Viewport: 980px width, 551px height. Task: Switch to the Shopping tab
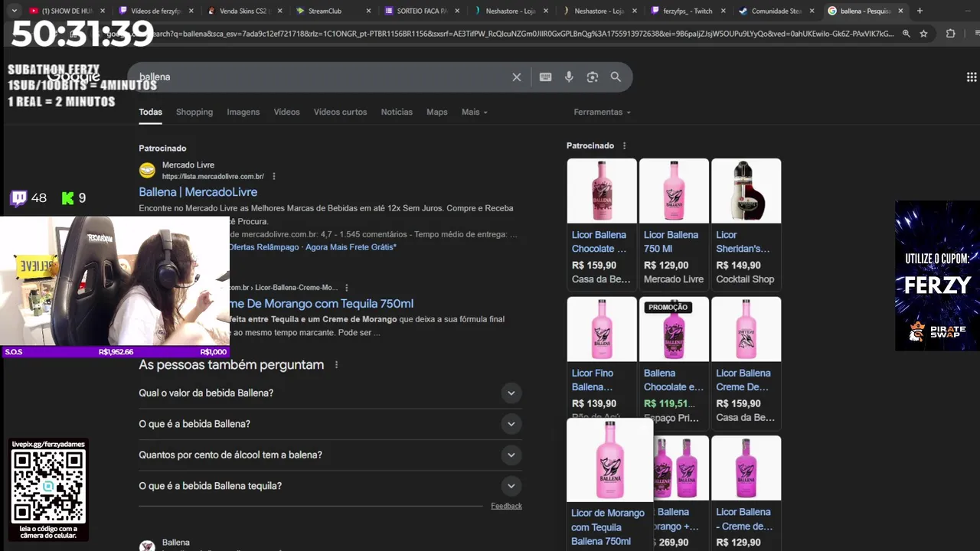[194, 112]
